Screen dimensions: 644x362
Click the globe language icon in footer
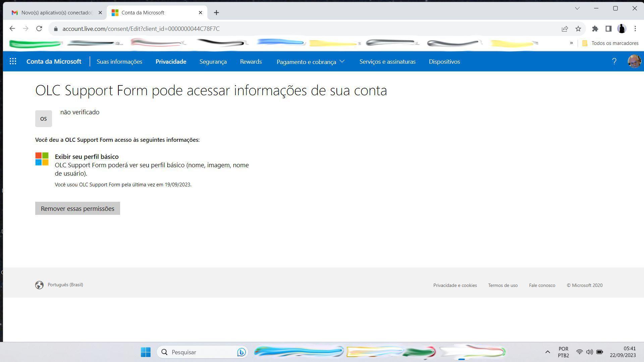[x=39, y=285]
